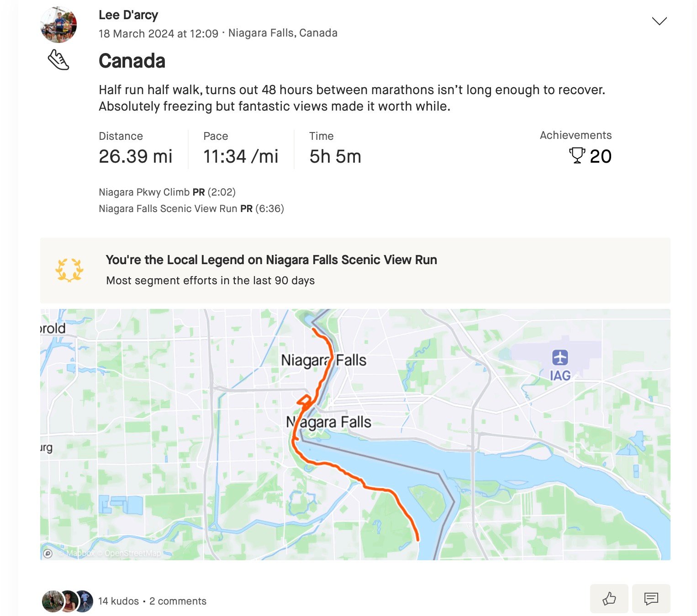Click the first kudos giver avatar
This screenshot has width=697, height=616.
[x=52, y=601]
